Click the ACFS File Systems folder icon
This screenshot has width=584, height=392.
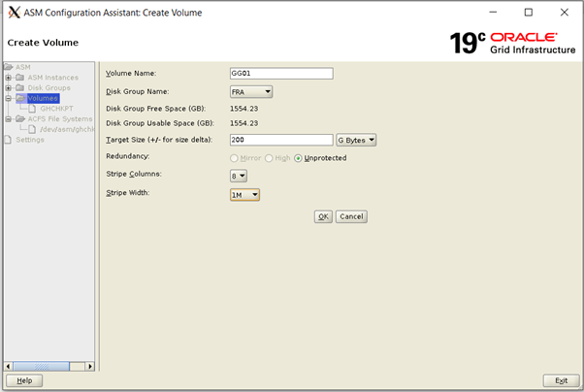(20, 119)
